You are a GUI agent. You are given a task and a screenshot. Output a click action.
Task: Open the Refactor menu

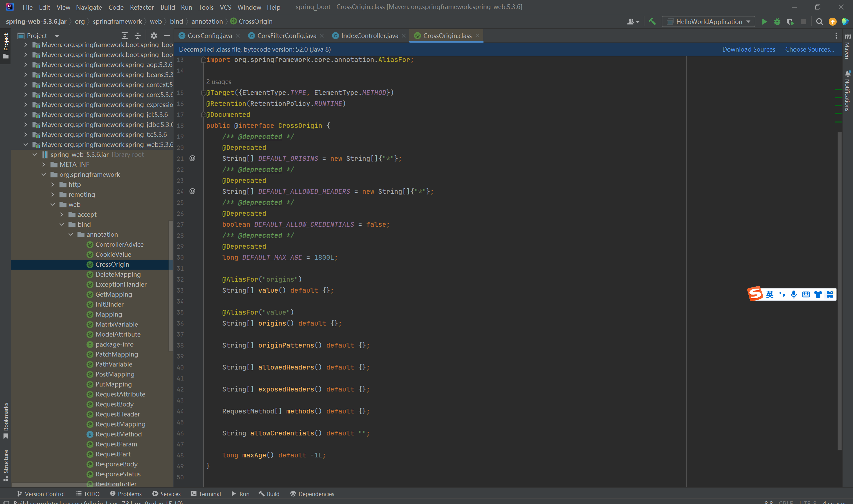[x=141, y=7]
